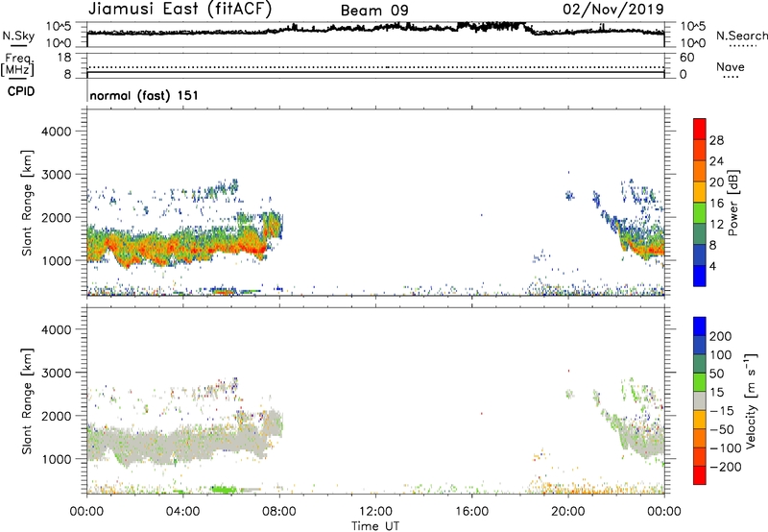
Task: Click the 'N.Search' legend label
Action: (741, 36)
